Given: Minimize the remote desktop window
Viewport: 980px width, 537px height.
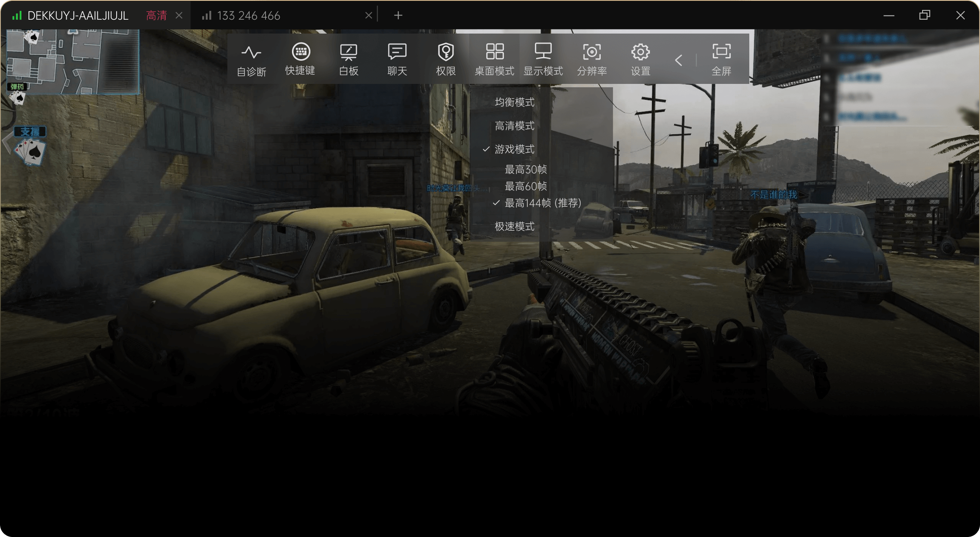Looking at the screenshot, I should point(889,16).
